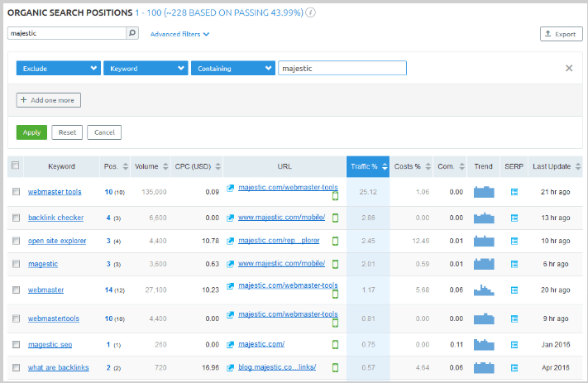Check the what are backlinks row checkbox
Screen dimensions: 588x383
(x=16, y=367)
